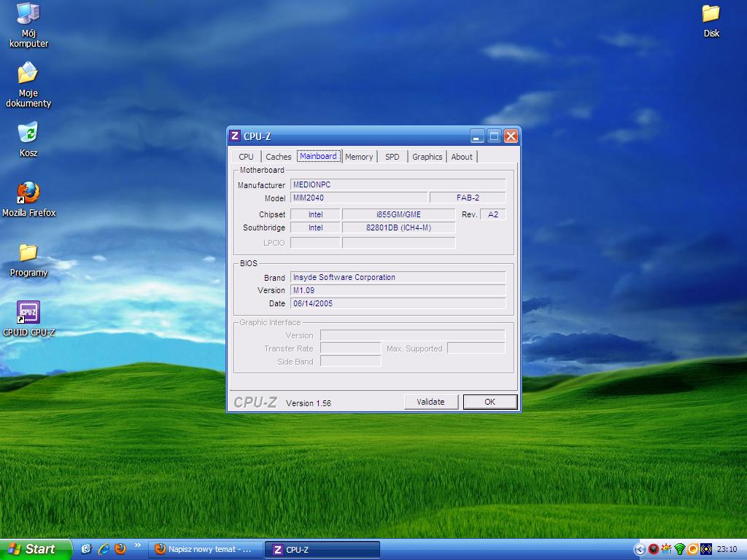
Task: Open the green wireless signal tray icon
Action: tap(680, 550)
